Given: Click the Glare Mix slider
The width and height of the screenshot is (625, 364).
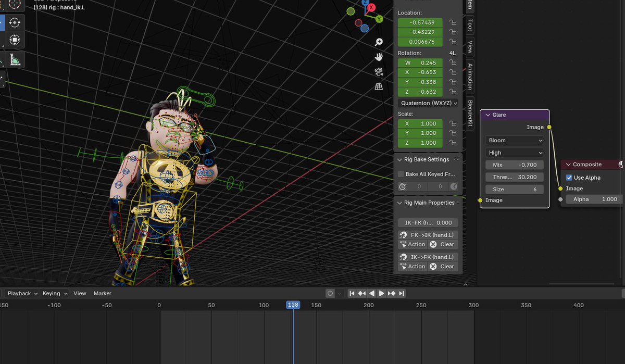Looking at the screenshot, I should click(x=514, y=165).
